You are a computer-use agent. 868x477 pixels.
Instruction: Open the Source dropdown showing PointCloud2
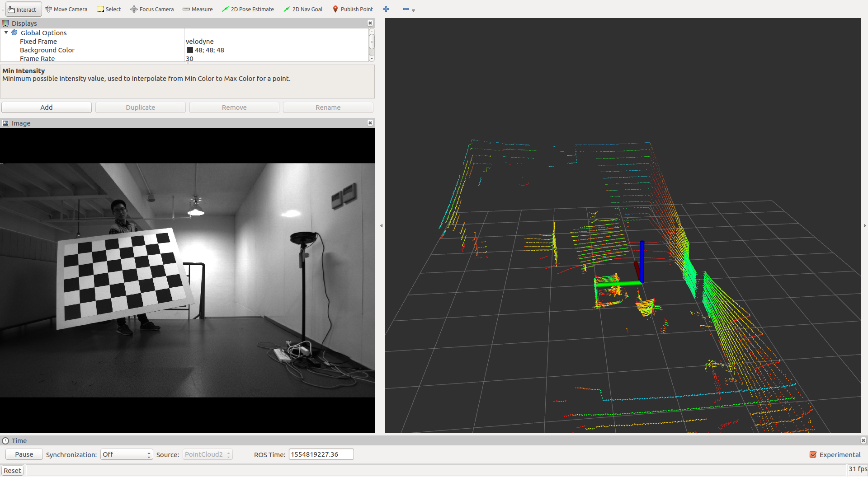coord(208,454)
